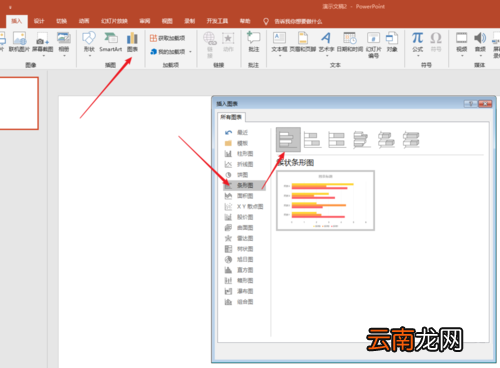Select Bar chart (条形图) category
The image size is (500, 368).
(244, 185)
